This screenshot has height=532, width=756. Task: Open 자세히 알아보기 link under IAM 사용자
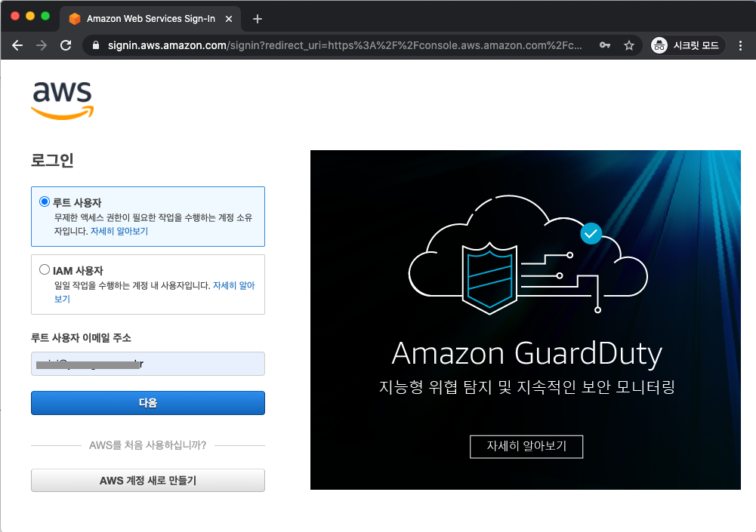(x=234, y=285)
